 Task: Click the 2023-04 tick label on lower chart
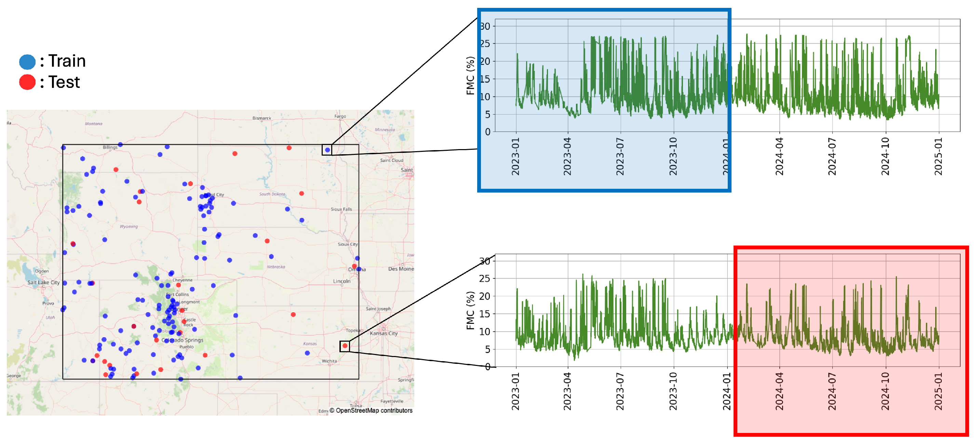[x=567, y=391]
